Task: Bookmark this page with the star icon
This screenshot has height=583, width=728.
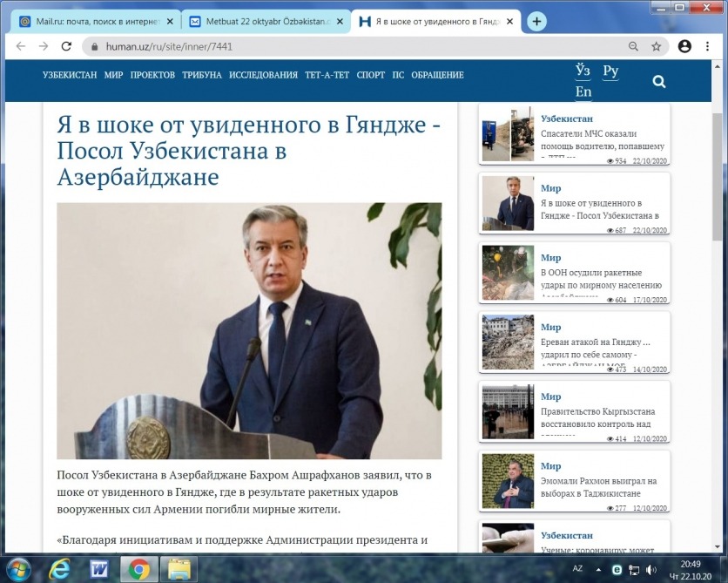Action: (x=657, y=46)
